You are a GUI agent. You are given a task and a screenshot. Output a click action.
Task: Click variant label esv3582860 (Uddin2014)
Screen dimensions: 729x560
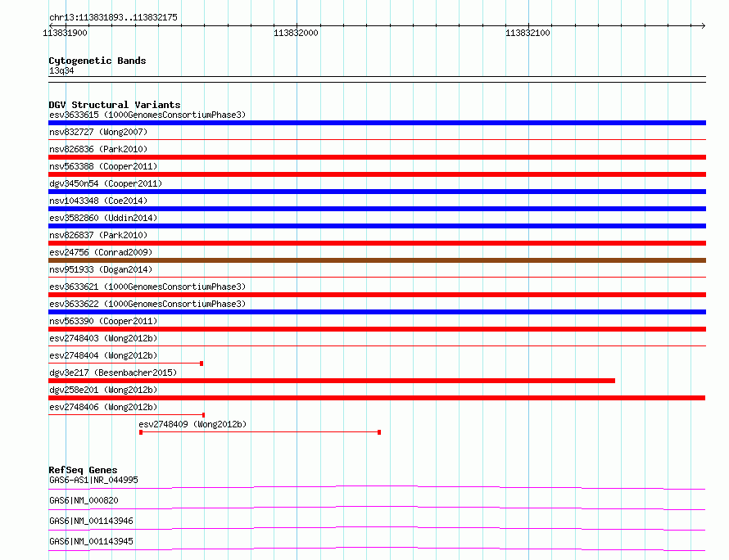tap(103, 218)
